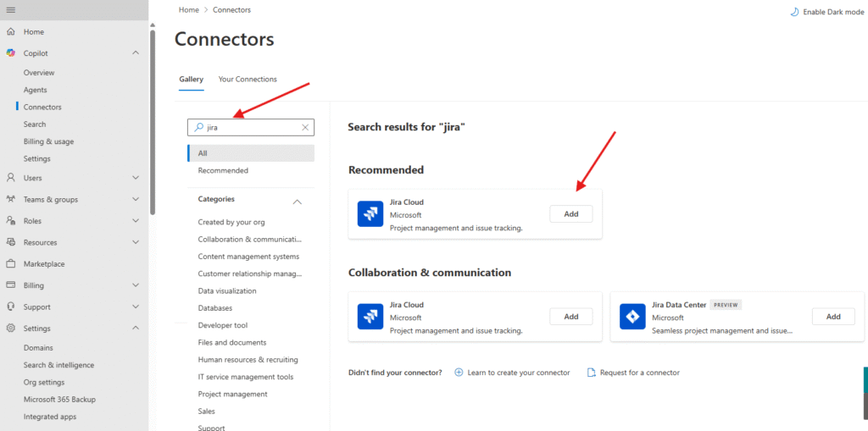Image resolution: width=868 pixels, height=431 pixels.
Task: Click the Jira Data Center connector icon
Action: tap(631, 317)
